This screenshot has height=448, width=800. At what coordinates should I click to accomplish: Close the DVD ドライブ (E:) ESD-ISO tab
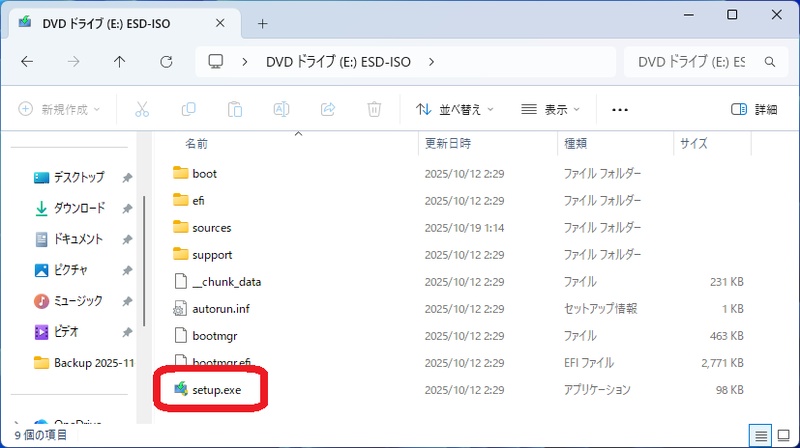click(x=220, y=23)
